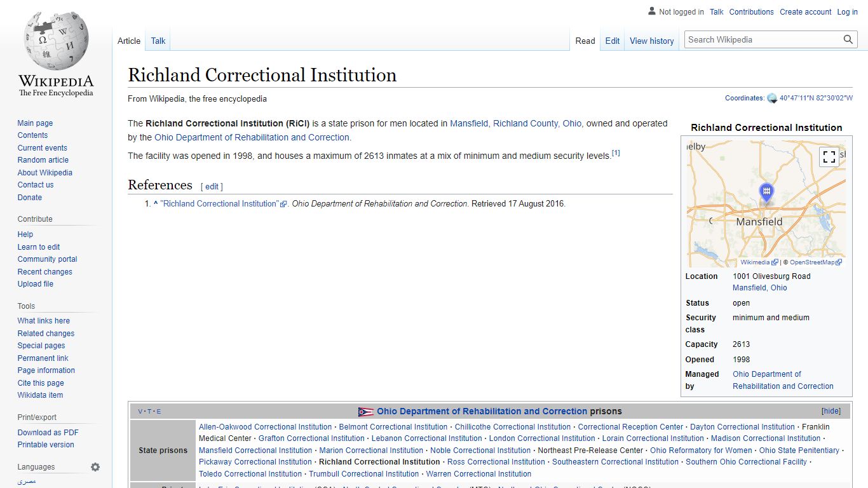Image resolution: width=868 pixels, height=488 pixels.
Task: Open Ohio Reformatory for Women link
Action: (701, 451)
